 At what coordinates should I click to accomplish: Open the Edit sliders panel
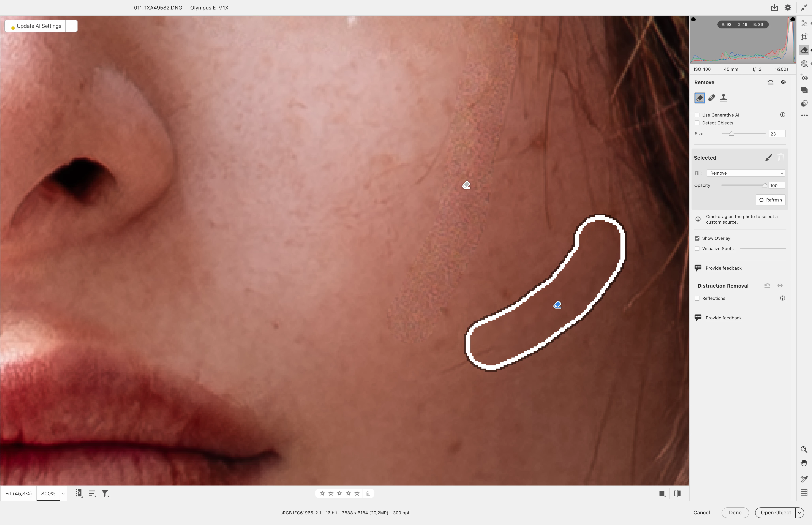coord(804,23)
